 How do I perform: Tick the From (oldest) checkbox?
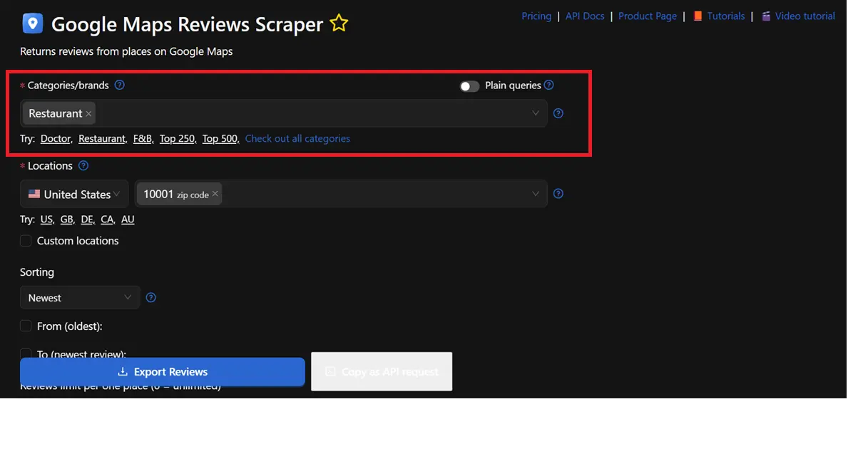tap(26, 326)
